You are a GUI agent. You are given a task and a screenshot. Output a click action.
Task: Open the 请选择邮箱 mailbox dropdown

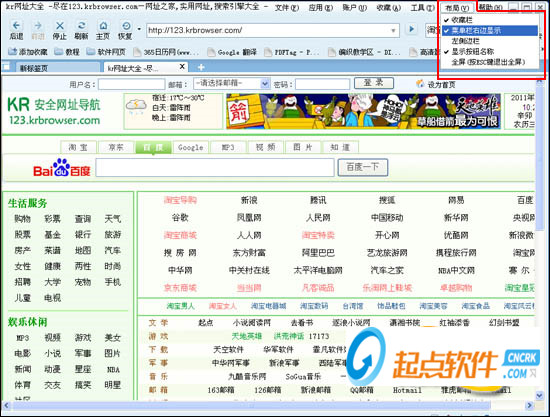click(231, 83)
